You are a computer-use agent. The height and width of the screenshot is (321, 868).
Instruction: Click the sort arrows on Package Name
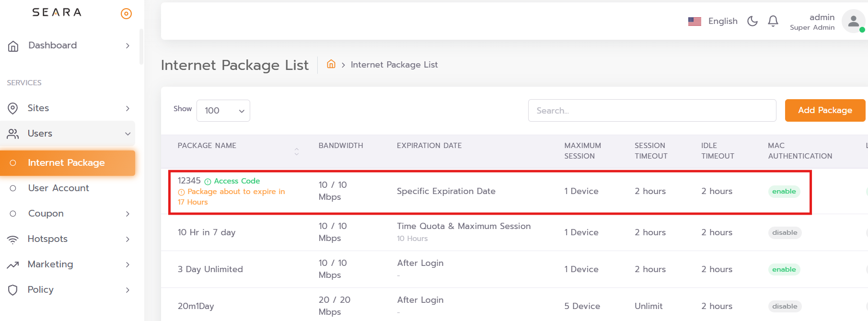(297, 151)
